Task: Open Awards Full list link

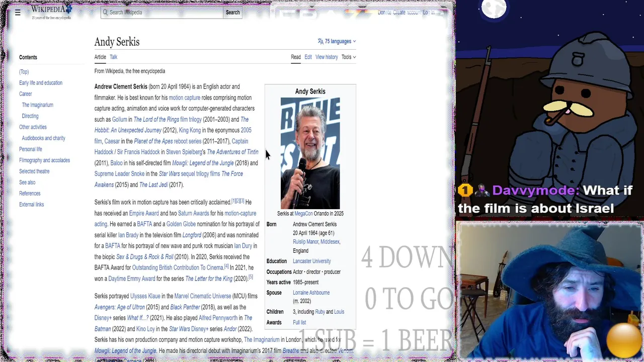Action: [x=299, y=323]
